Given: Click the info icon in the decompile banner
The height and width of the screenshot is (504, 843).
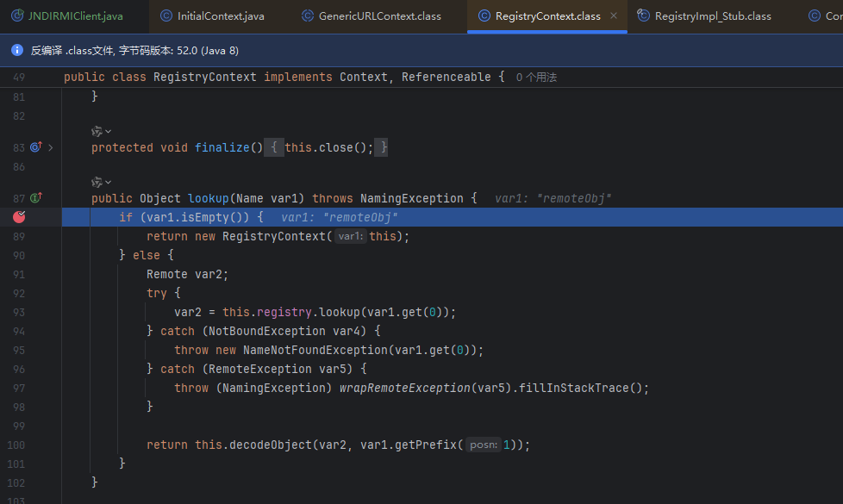Looking at the screenshot, I should 17,50.
